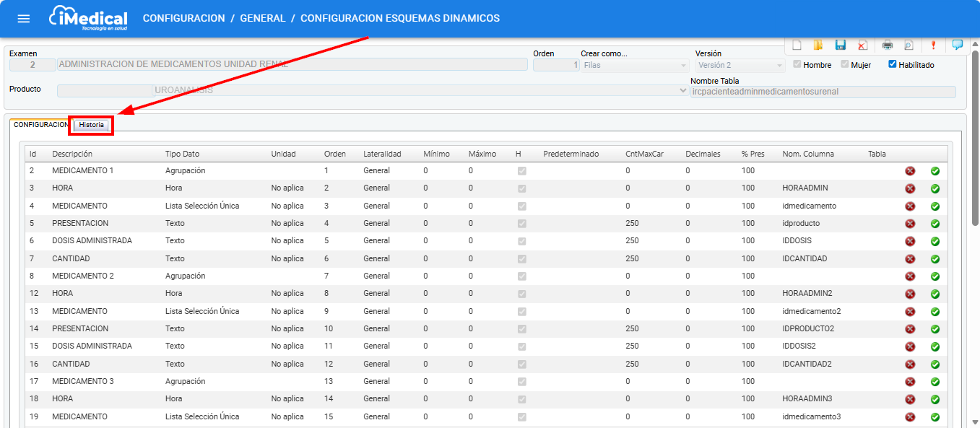Toggle the Mujer checkbox
Image resolution: width=980 pixels, height=428 pixels.
tap(845, 64)
